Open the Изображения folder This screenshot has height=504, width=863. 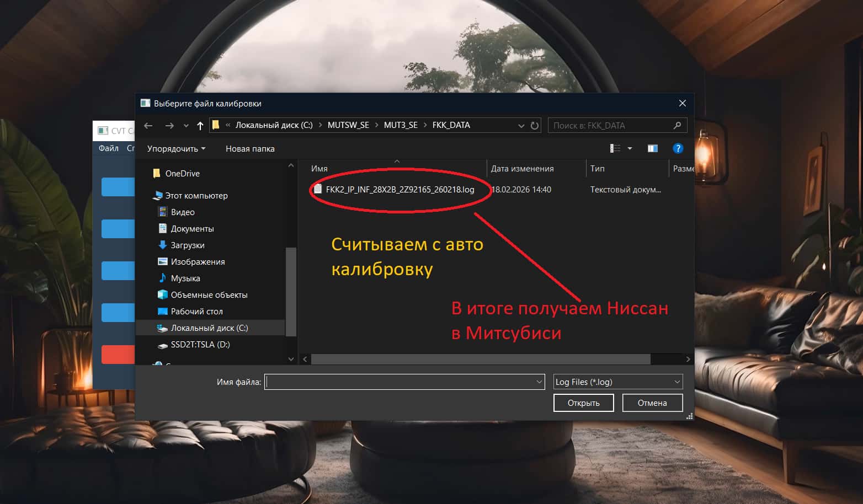[x=198, y=262]
